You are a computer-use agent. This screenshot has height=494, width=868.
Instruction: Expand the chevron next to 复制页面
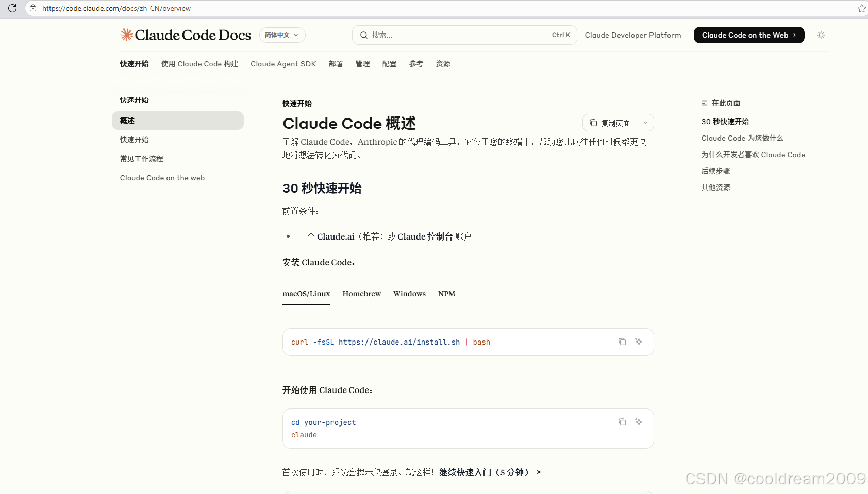tap(645, 123)
